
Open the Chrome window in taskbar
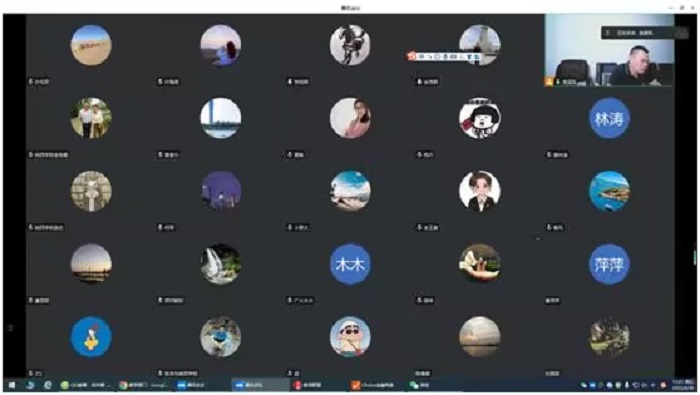[144, 385]
